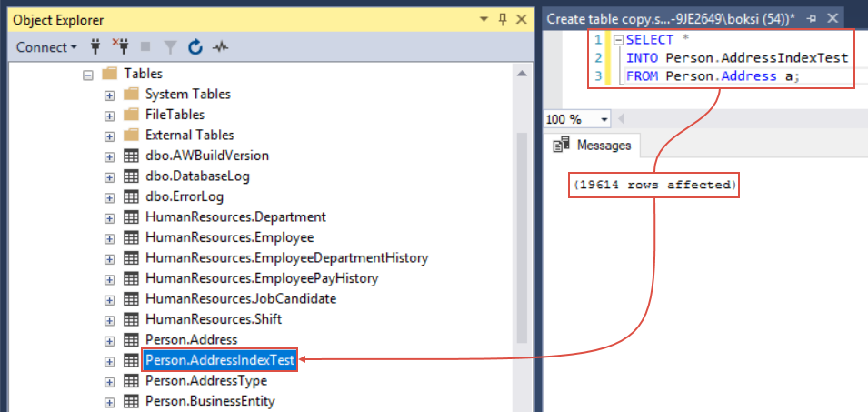The image size is (868, 412).
Task: Click the Stop square icon
Action: click(145, 47)
